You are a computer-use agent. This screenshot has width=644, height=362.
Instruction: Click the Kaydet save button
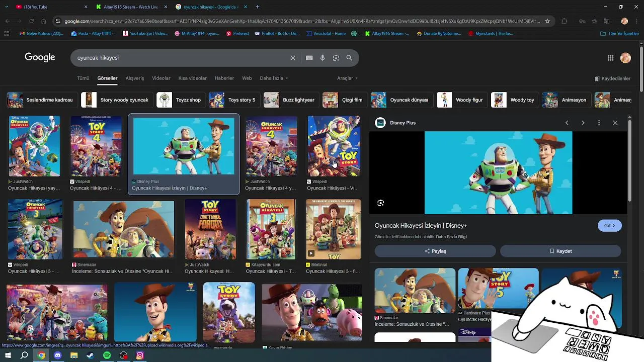[x=560, y=251]
